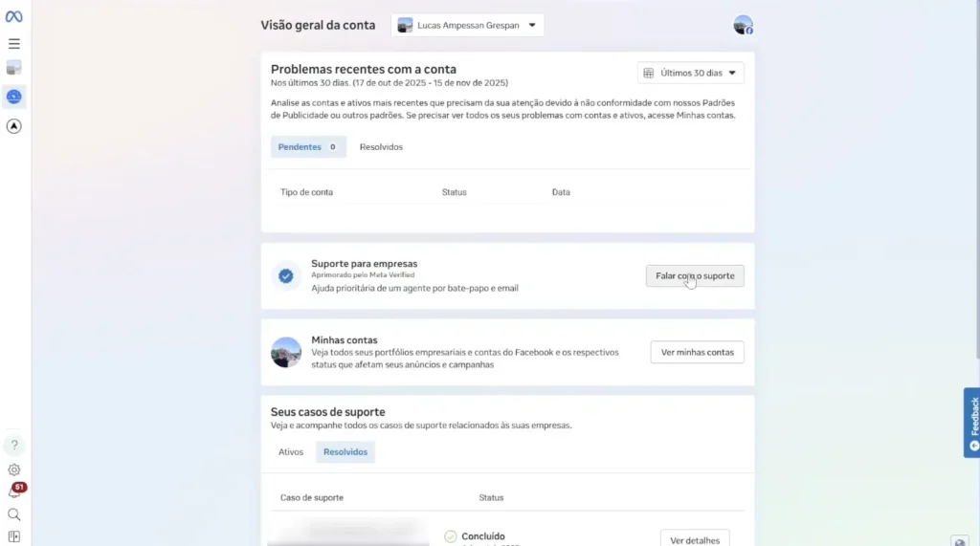980x546 pixels.
Task: Open the settings gear icon
Action: click(x=13, y=470)
